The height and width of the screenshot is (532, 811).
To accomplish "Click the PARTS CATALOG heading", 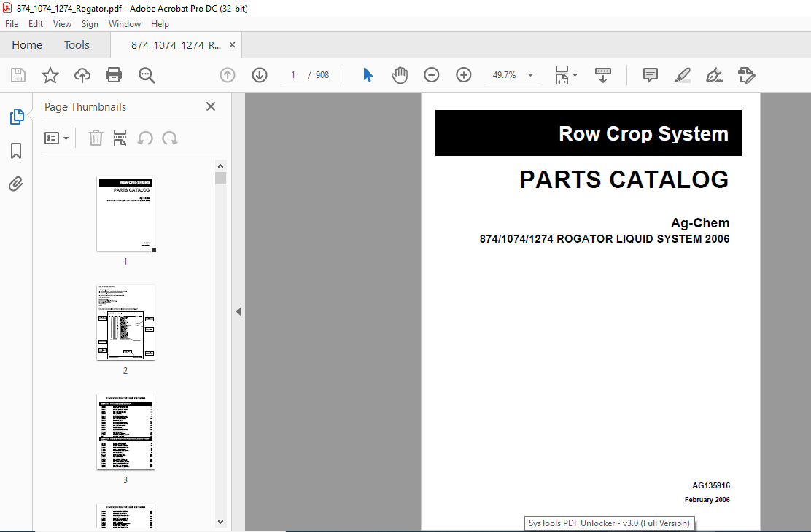I will (x=624, y=179).
